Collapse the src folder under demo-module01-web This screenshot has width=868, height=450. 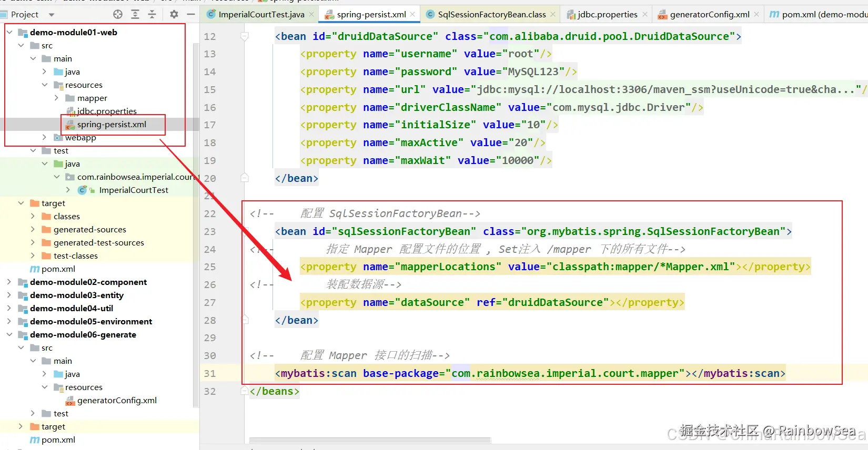[x=21, y=45]
